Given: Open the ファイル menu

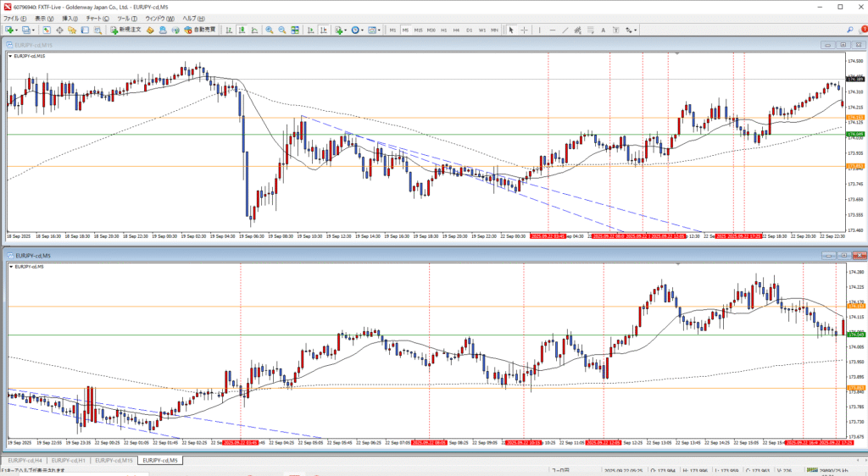Looking at the screenshot, I should pyautogui.click(x=15, y=19).
